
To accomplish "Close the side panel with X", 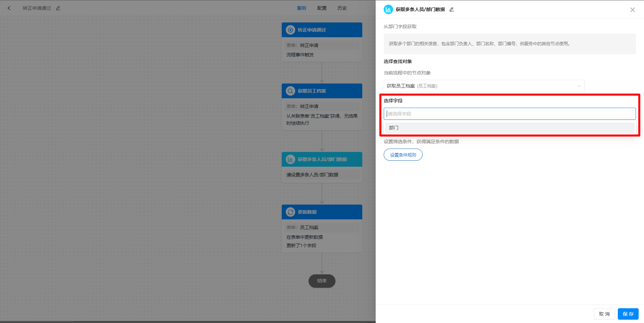I will click(632, 10).
